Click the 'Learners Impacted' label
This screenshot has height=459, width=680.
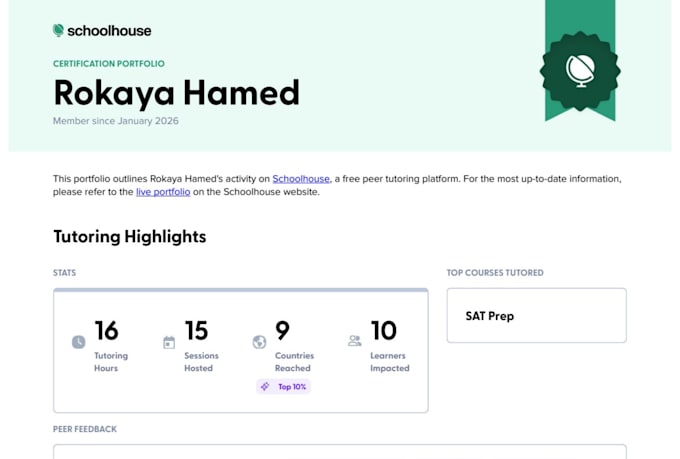tap(390, 362)
